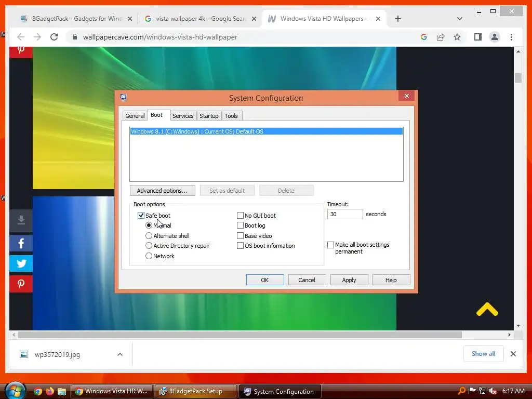Choose Active Directory repair option
532x399 pixels.
tap(149, 246)
